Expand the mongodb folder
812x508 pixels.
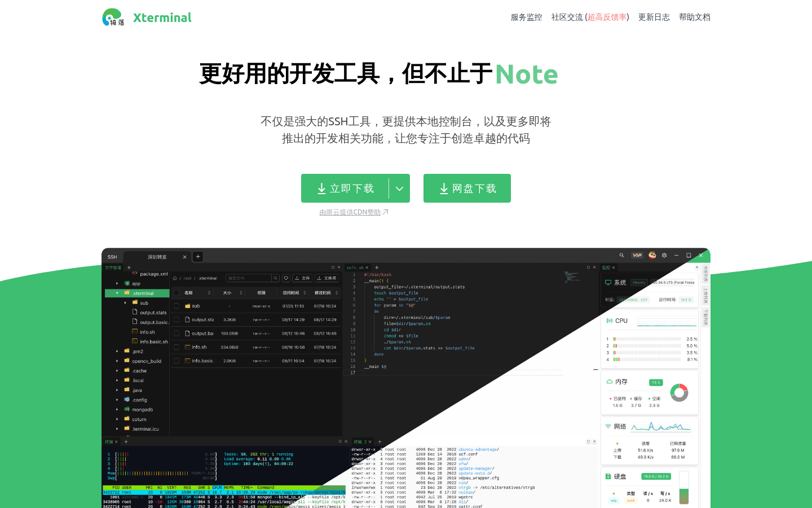(117, 409)
